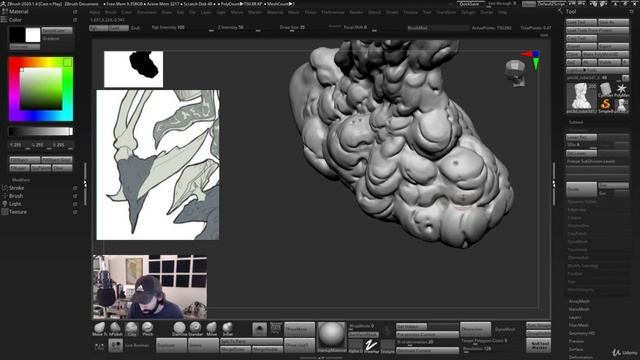Viewport: 640px width, 360px height.
Task: Click the Texture palette icon
Action: click(5, 212)
